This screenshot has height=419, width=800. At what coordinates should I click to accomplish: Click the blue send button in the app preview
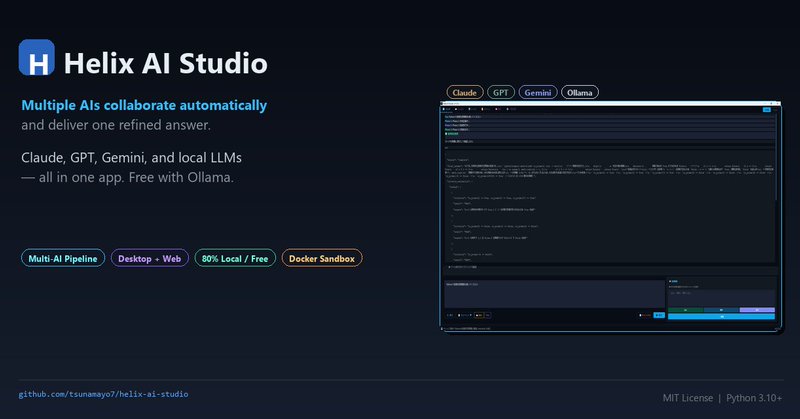point(658,314)
